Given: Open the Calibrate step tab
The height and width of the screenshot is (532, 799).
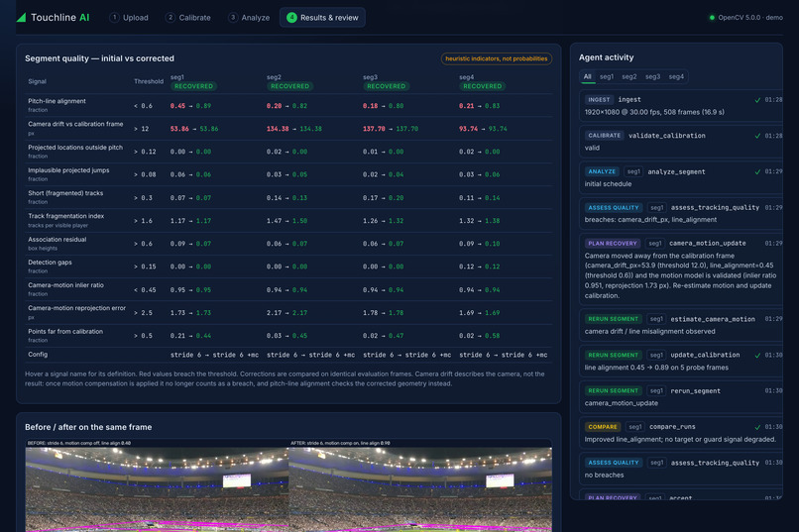Looking at the screenshot, I should 188,17.
